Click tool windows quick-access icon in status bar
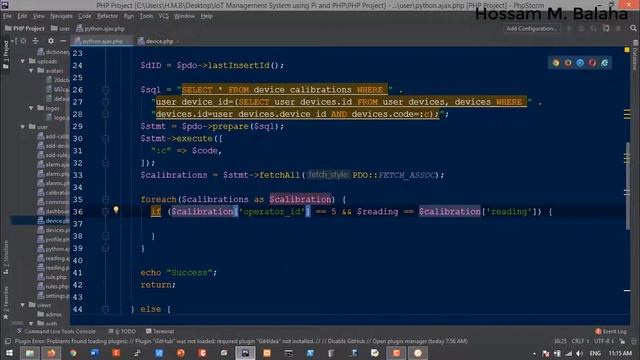 tap(8, 341)
